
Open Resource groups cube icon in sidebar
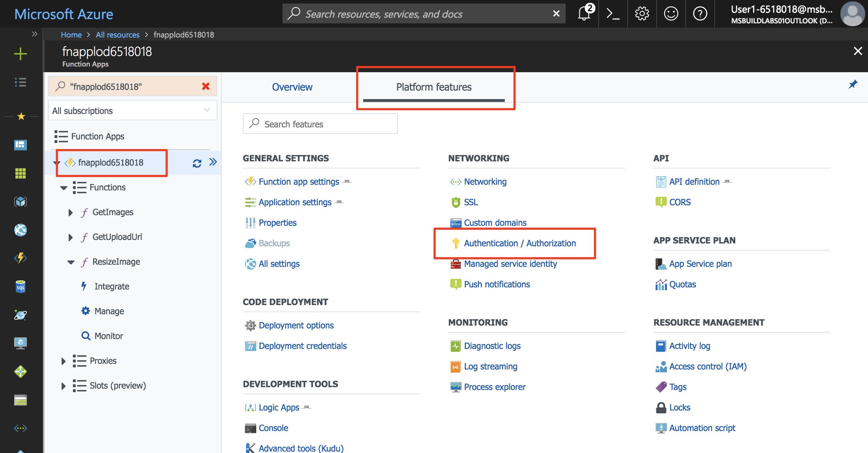click(20, 202)
